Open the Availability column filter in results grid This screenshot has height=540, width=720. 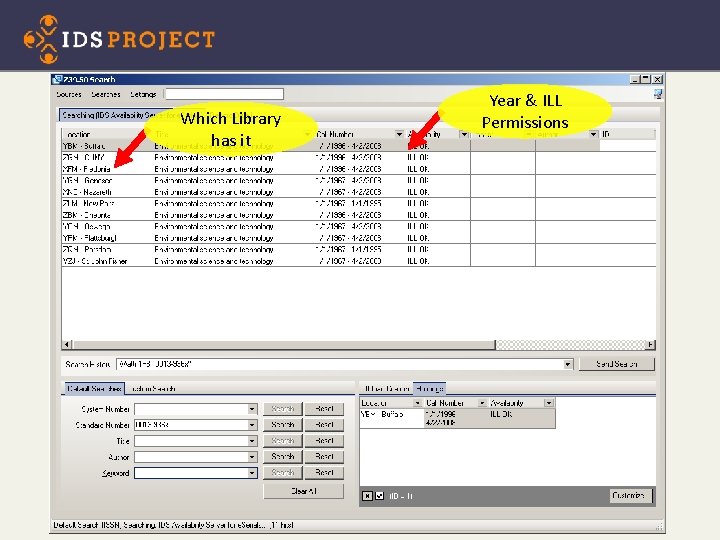click(x=464, y=134)
